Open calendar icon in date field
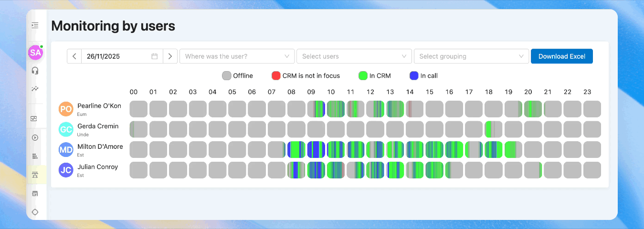Viewport: 644px width, 229px height. 155,56
